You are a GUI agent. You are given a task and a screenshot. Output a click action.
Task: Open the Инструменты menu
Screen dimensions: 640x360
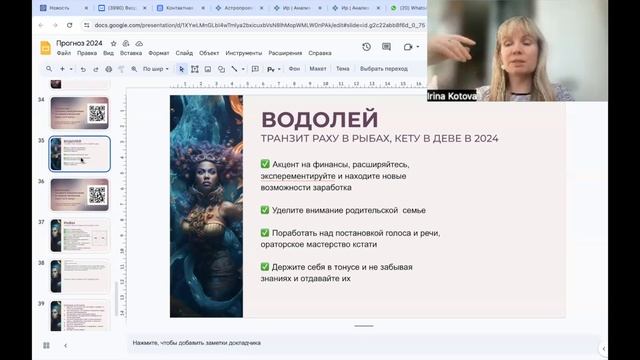point(244,53)
